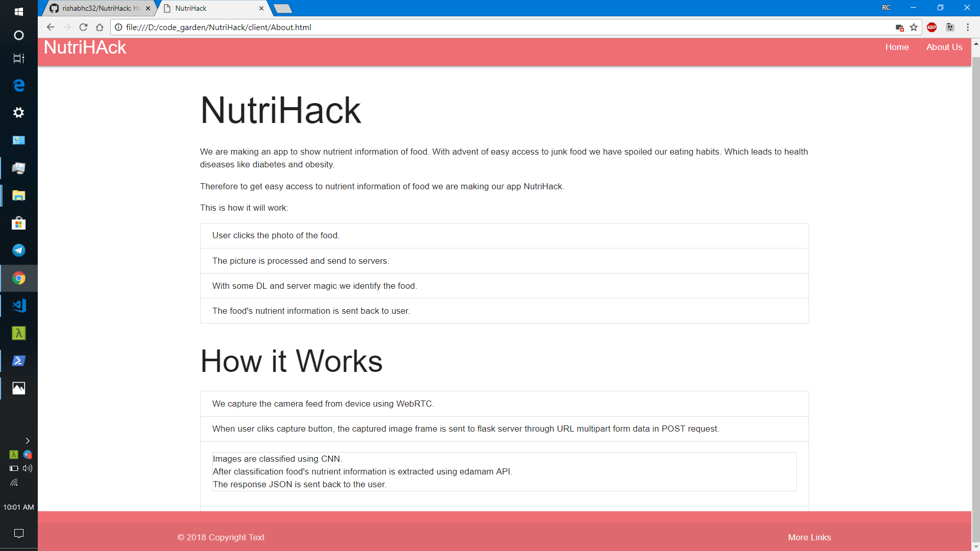This screenshot has height=551, width=980.
Task: Click the Visual Studio Code taskbar icon
Action: (18, 306)
